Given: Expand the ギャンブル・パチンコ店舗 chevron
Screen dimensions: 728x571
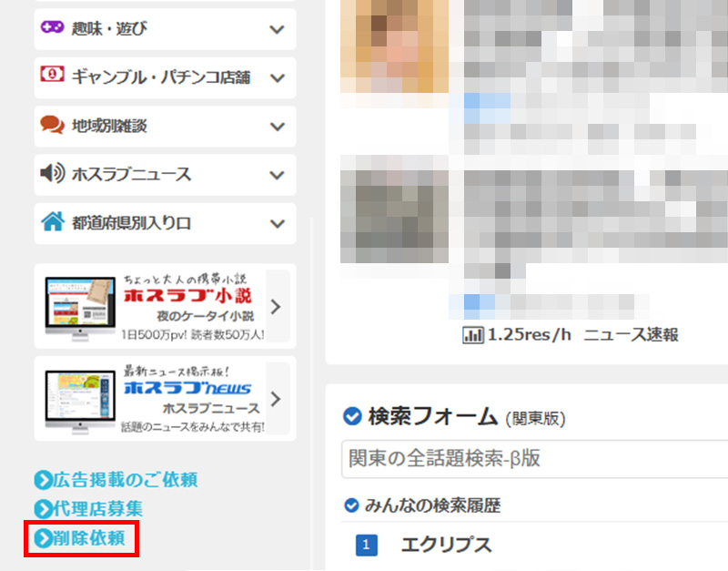Looking at the screenshot, I should pyautogui.click(x=278, y=77).
